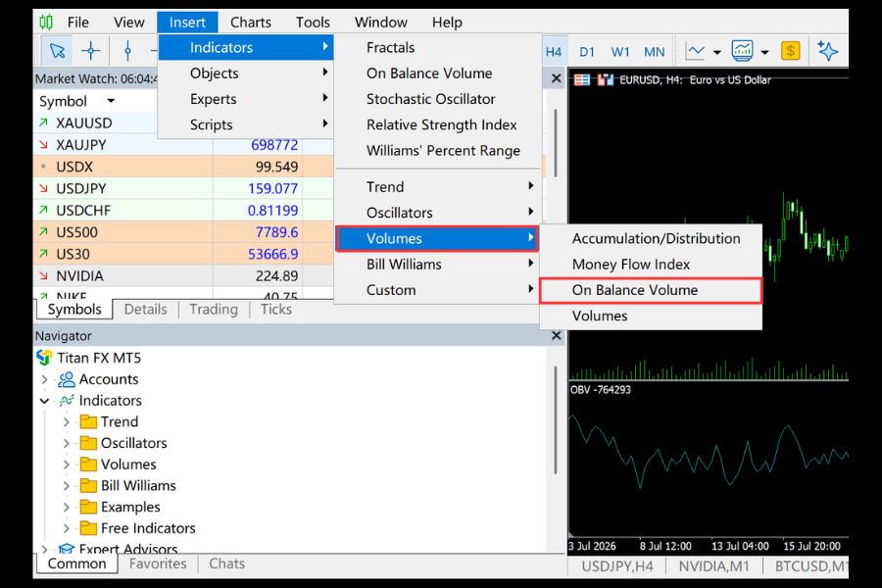Select the crosshair tool
The image size is (882, 588).
click(x=90, y=51)
